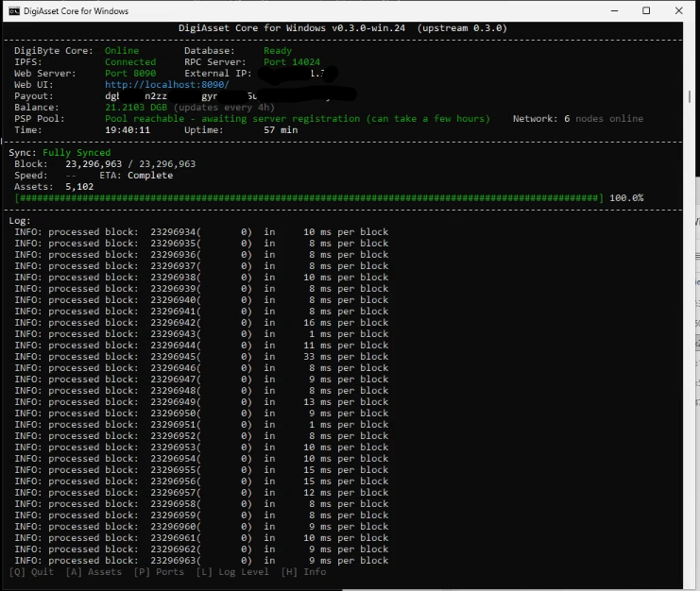Viewport: 700px width, 591px height.
Task: Maximize the DigiAsset Core window
Action: [x=646, y=10]
